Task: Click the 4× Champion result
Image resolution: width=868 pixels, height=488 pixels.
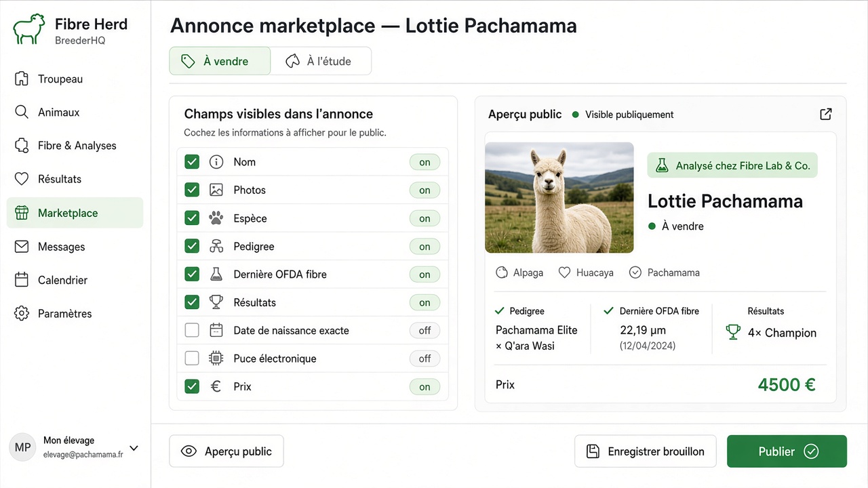Action: coord(771,333)
